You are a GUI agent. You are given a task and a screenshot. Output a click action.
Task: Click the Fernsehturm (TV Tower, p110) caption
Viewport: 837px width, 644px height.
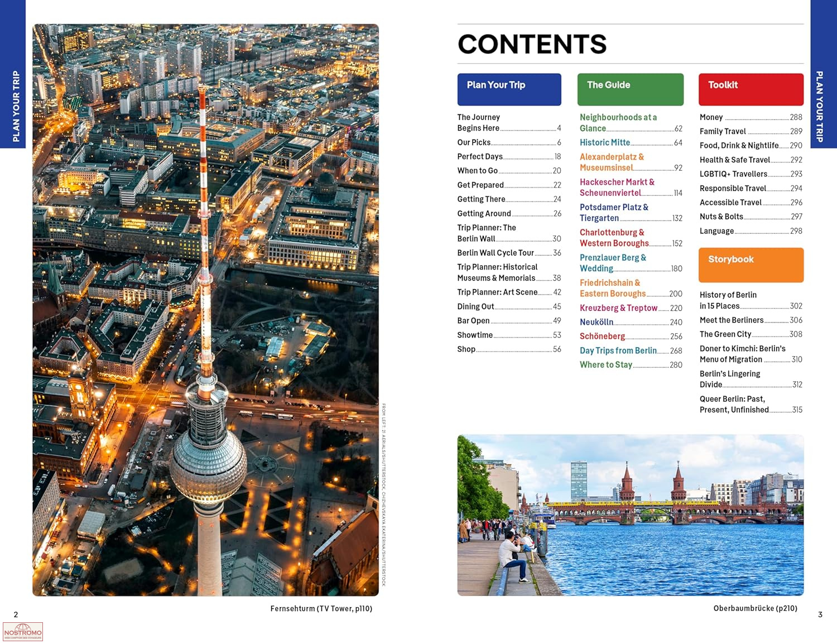(321, 608)
